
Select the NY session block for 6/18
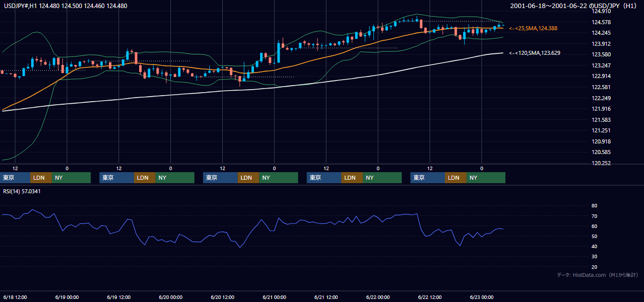pos(71,178)
